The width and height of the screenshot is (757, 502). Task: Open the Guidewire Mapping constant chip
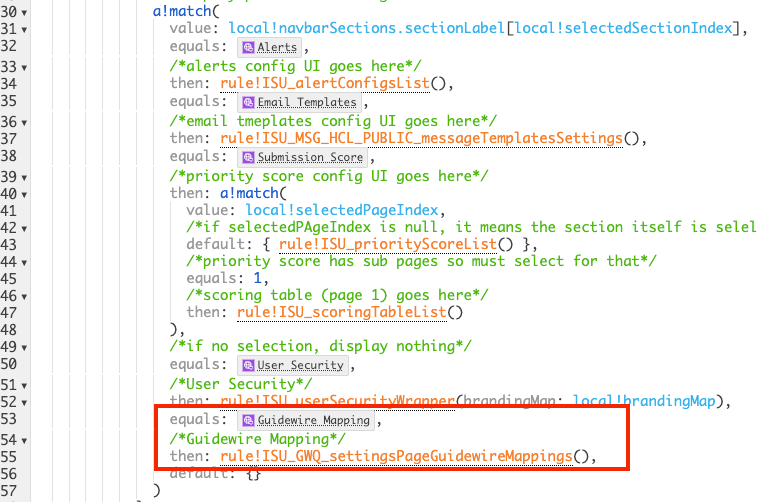(306, 420)
